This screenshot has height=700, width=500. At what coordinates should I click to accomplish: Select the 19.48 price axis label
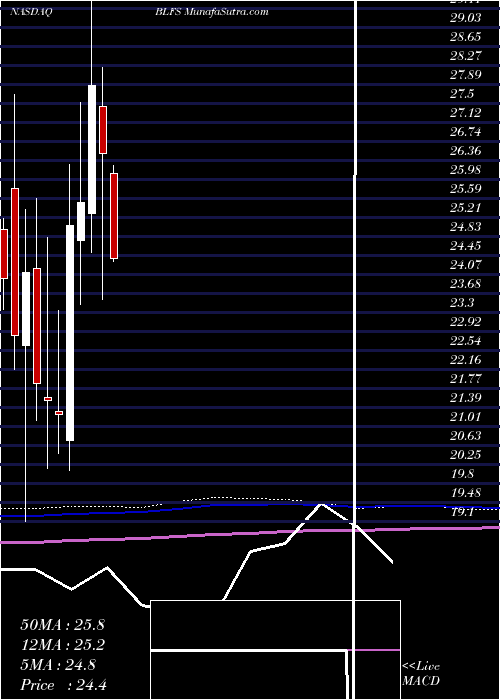[466, 493]
